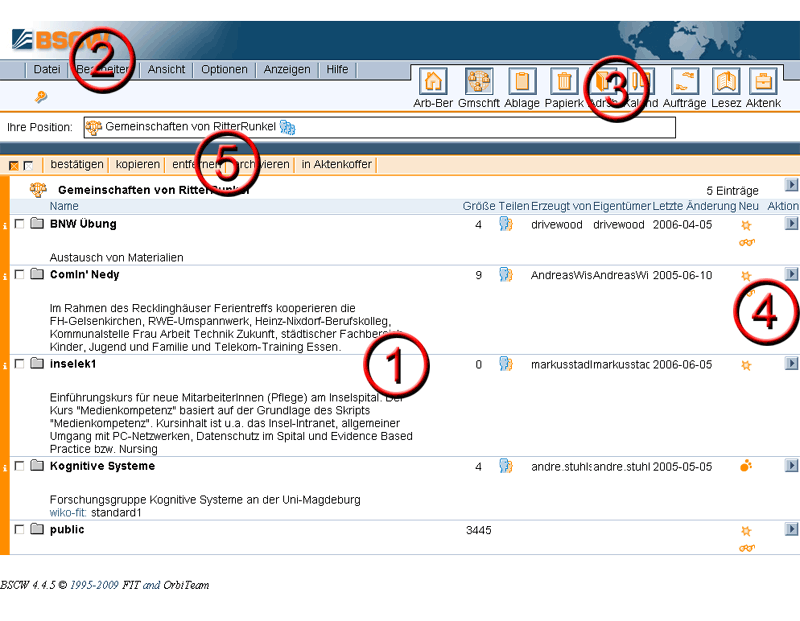Select the checkbox next to inselek1
The height and width of the screenshot is (621, 800).
(20, 364)
